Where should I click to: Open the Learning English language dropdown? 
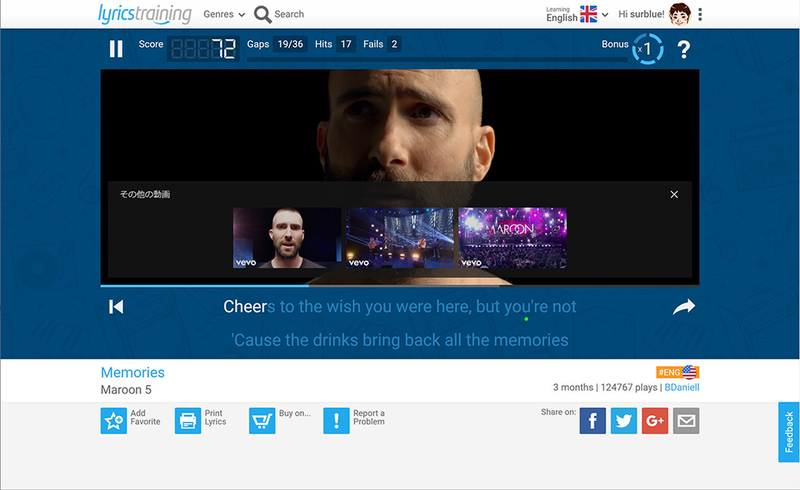(x=577, y=14)
